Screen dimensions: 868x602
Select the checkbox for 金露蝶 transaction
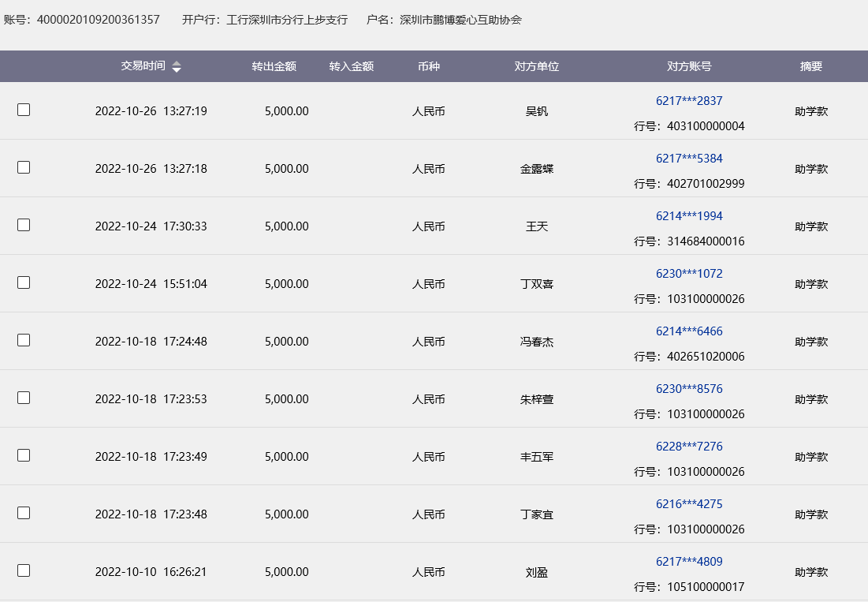click(24, 167)
